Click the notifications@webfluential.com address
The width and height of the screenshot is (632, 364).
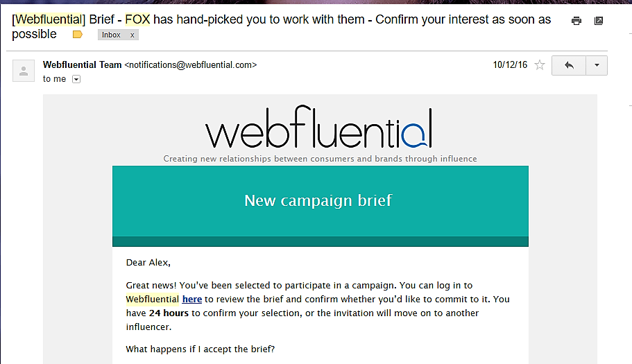[x=191, y=65]
